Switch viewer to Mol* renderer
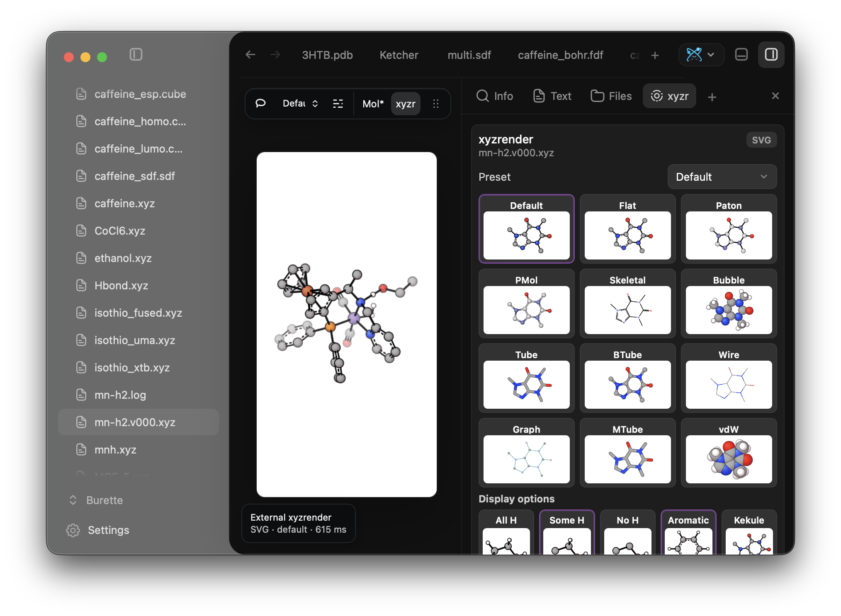 tap(373, 104)
